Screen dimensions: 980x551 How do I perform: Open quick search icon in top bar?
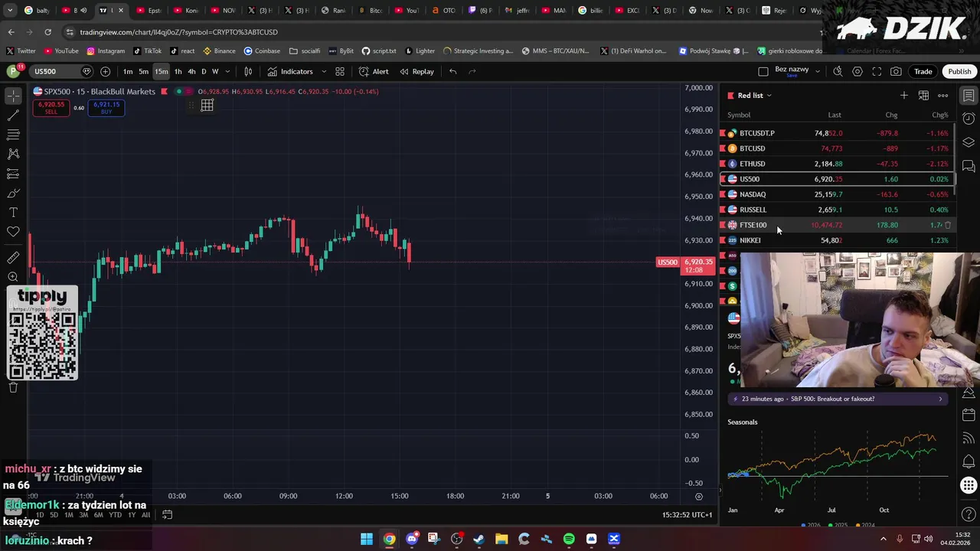[x=838, y=71]
